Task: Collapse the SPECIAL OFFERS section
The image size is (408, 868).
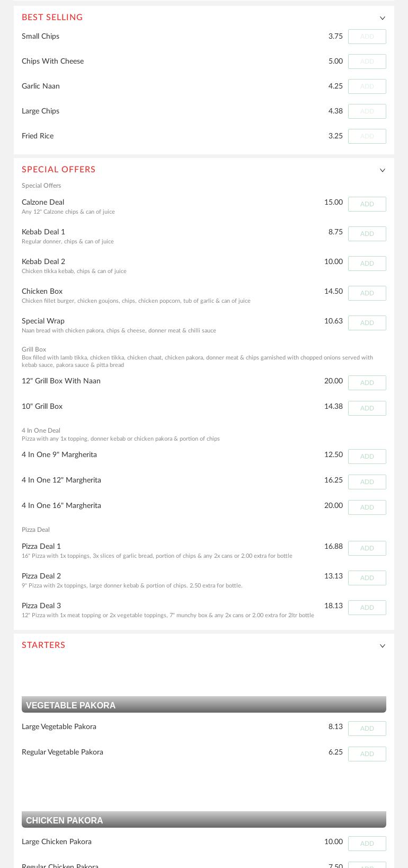Action: tap(383, 170)
